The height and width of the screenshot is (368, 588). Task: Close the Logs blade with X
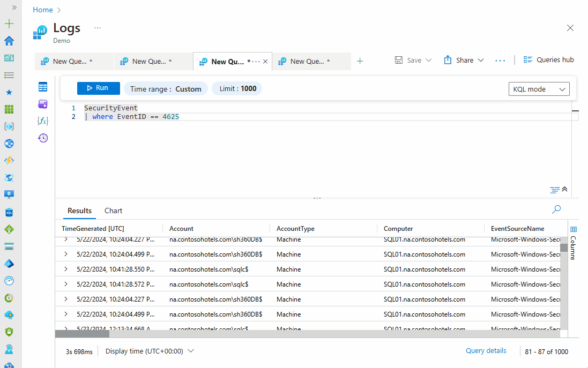(x=570, y=28)
